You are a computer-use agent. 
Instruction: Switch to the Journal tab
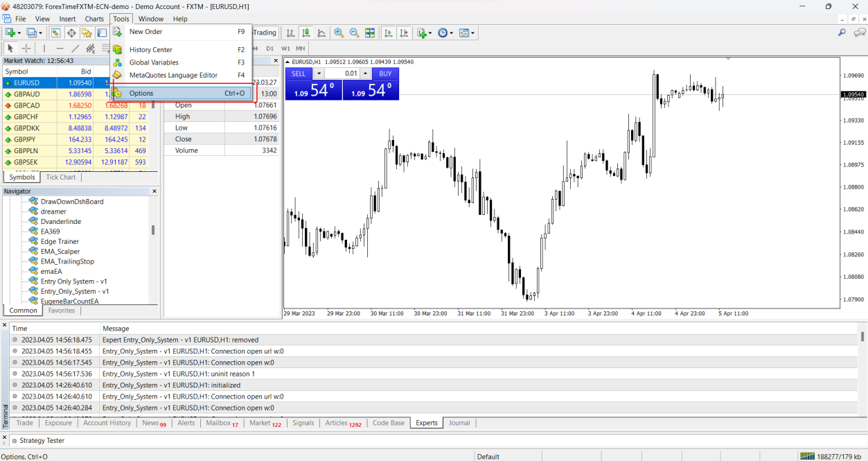459,423
